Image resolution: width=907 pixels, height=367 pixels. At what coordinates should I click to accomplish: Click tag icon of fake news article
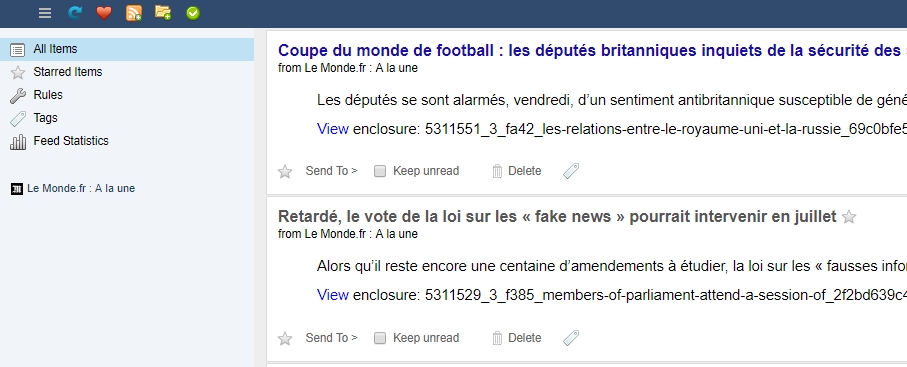[571, 337]
